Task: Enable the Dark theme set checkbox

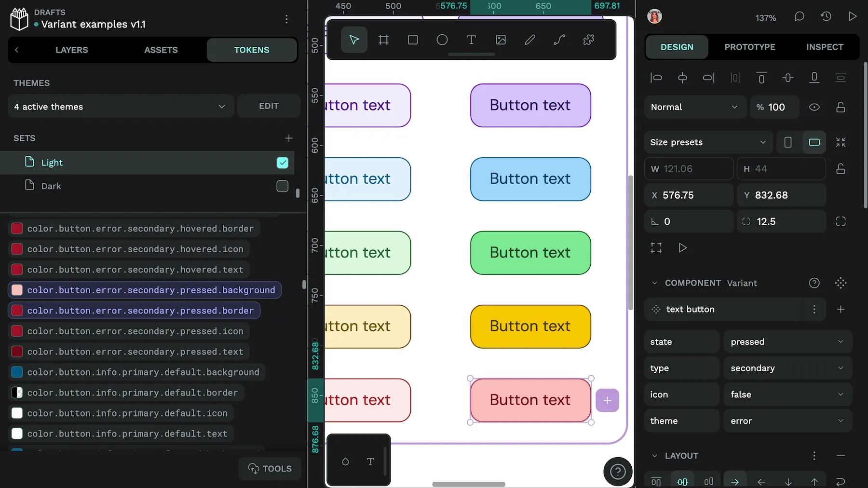Action: tap(282, 186)
